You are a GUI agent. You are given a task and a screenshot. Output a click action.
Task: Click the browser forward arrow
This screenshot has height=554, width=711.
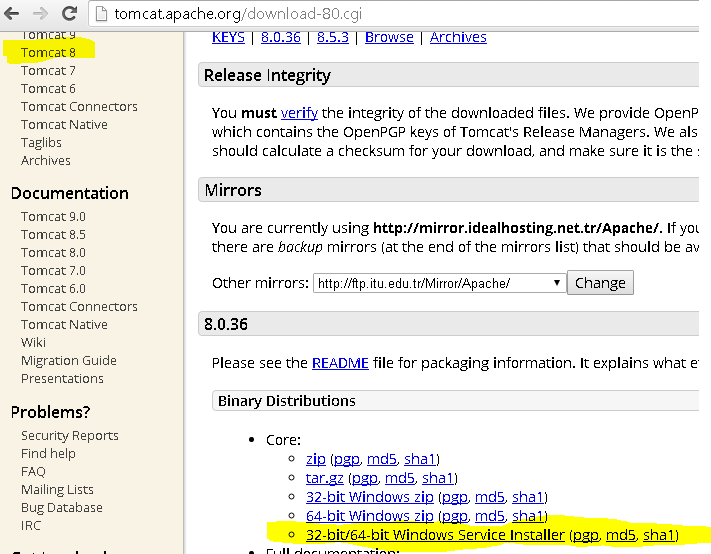(40, 14)
